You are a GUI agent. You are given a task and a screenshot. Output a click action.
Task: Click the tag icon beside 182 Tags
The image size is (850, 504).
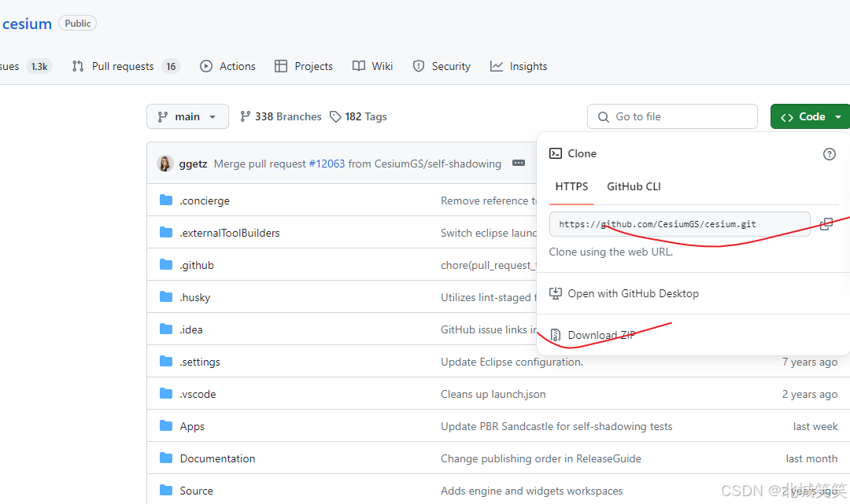coord(335,116)
